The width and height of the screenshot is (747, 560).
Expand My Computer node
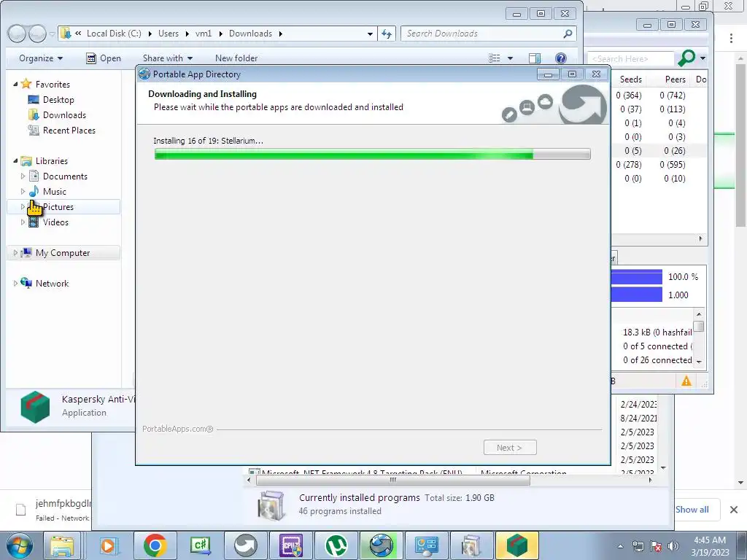pyautogui.click(x=15, y=253)
